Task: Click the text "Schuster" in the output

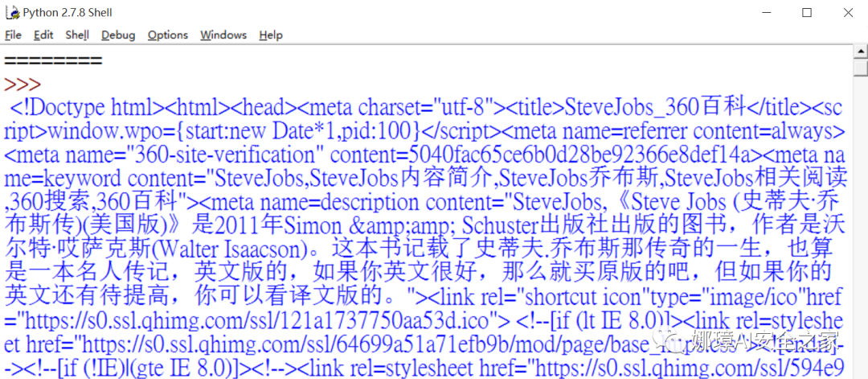Action: pyautogui.click(x=499, y=225)
